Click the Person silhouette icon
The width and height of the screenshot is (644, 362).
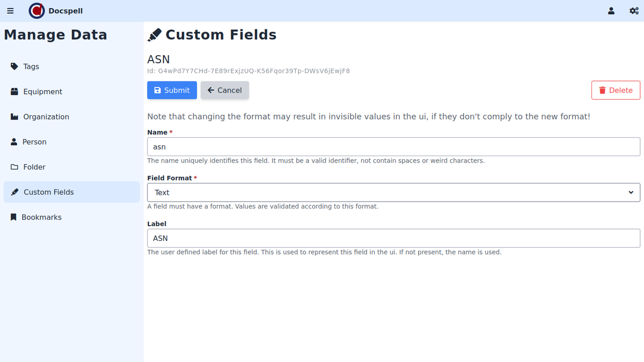coord(14,142)
